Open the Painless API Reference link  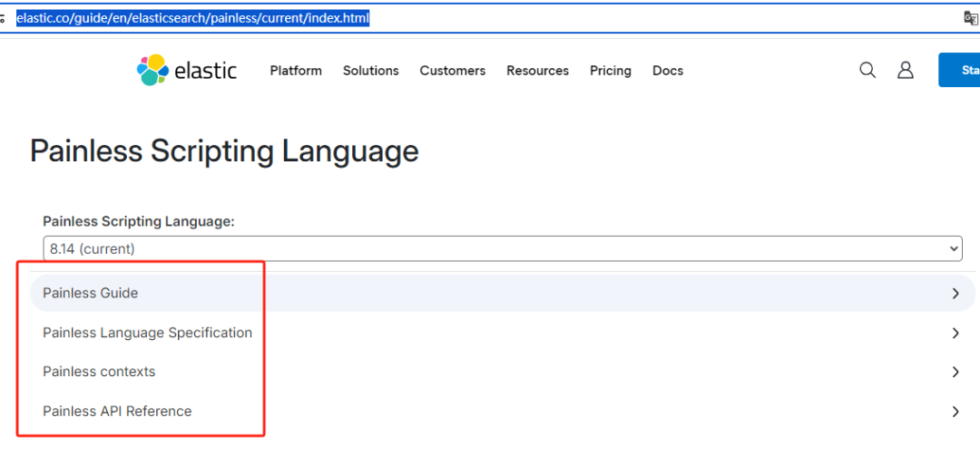117,411
